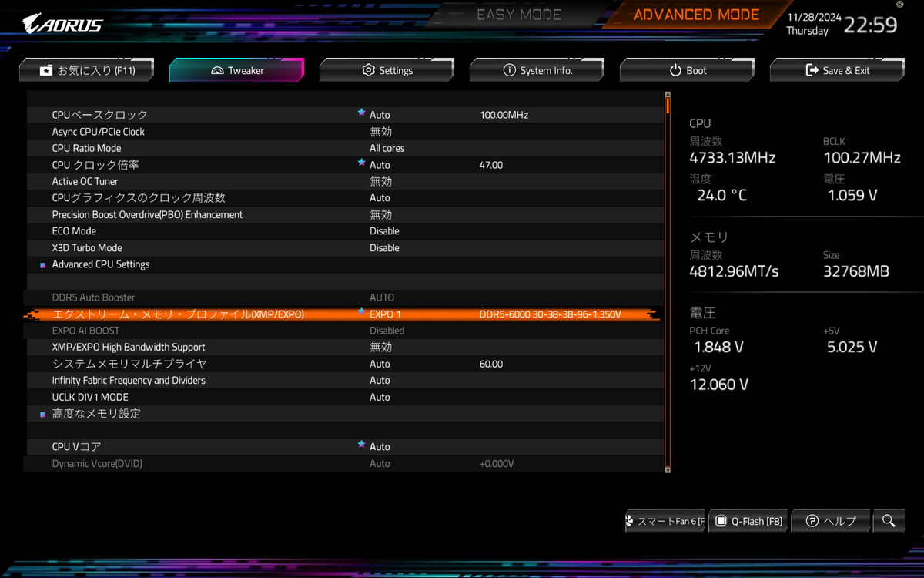Open the Settings tab
The width and height of the screenshot is (924, 578).
pos(387,70)
